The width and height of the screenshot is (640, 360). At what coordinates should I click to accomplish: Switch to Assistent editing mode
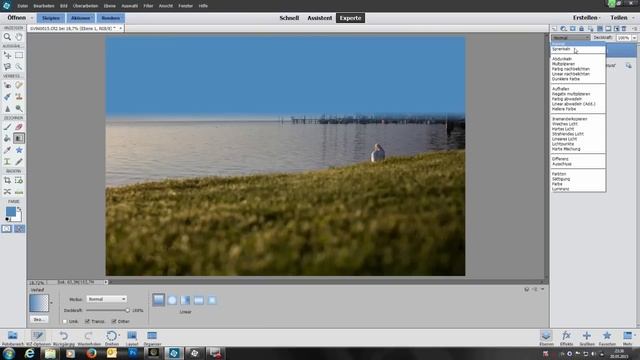[320, 18]
